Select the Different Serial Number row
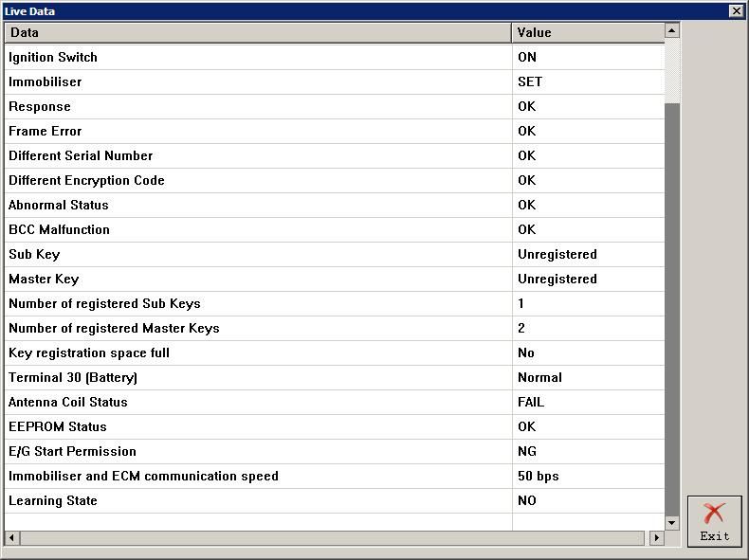Viewport: 749px width, 560px height. [x=335, y=155]
